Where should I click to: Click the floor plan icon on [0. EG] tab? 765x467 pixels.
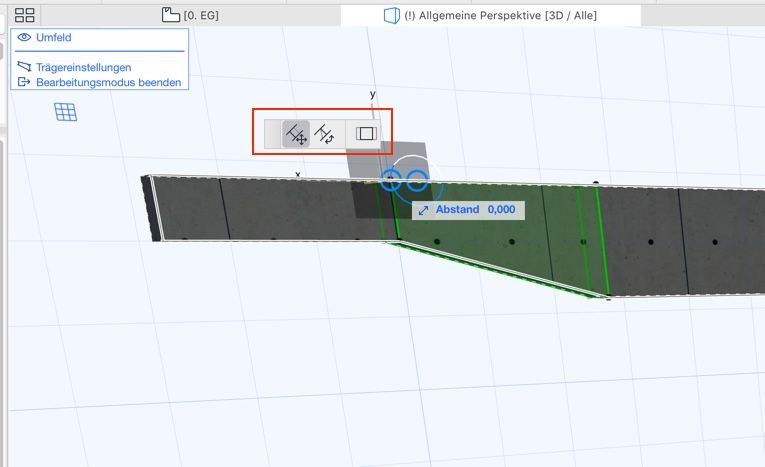(x=170, y=15)
